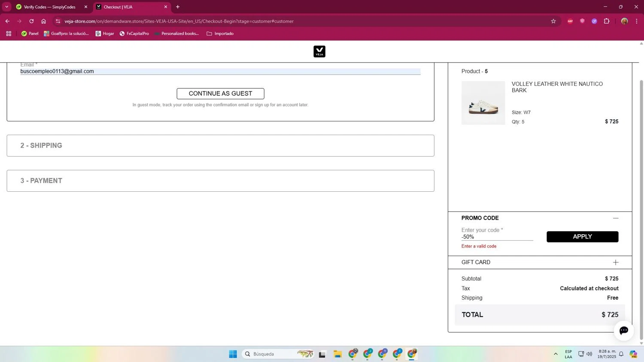Open the Hogar bookmark
Viewport: 644px width, 362px height.
105,33
